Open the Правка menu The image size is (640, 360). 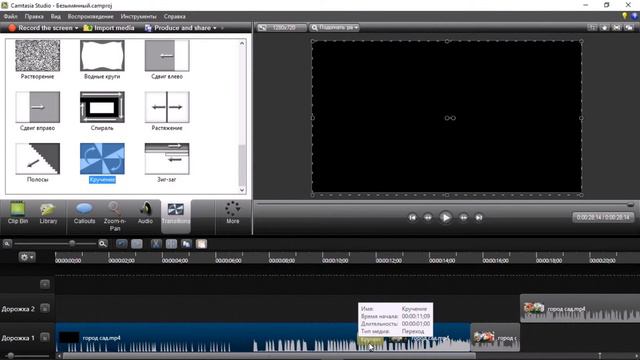pos(34,16)
